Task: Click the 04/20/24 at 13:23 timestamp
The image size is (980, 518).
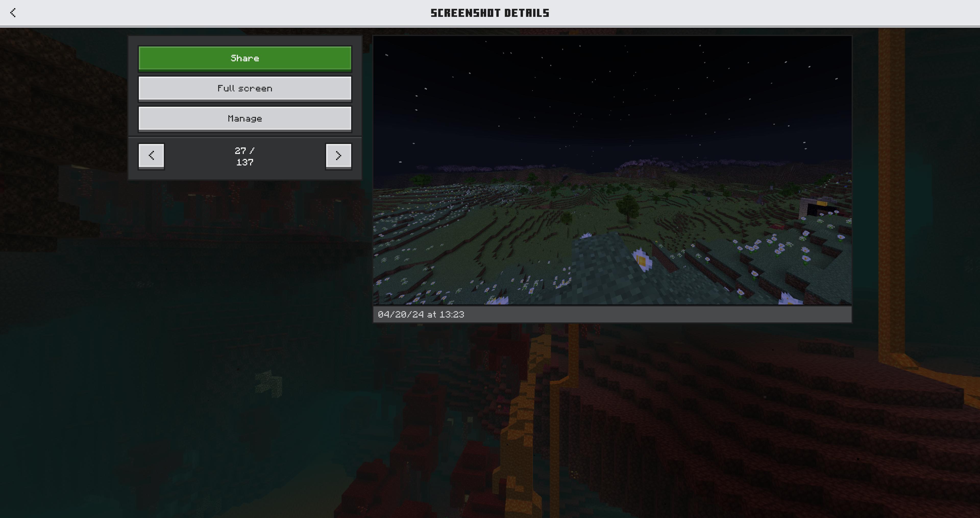Action: (x=421, y=314)
